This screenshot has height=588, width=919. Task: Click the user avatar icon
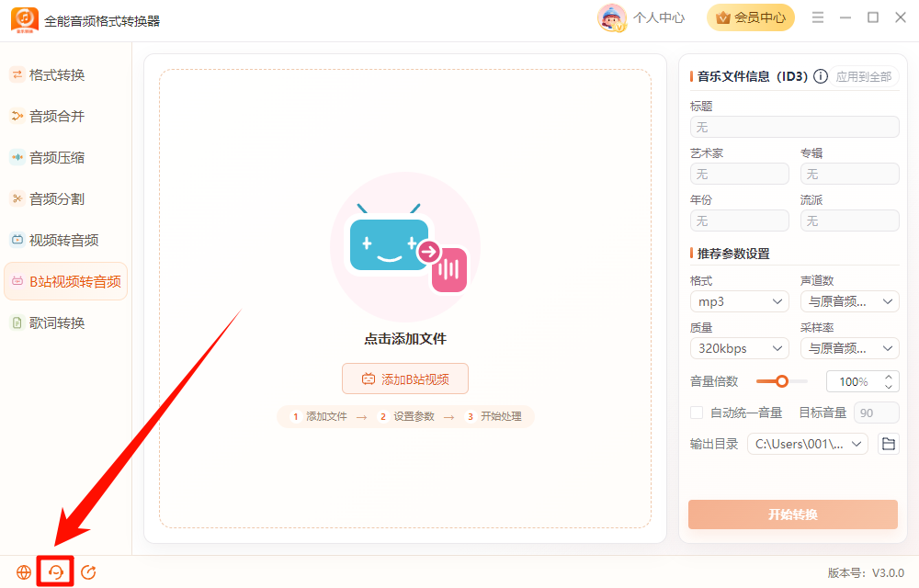[x=612, y=18]
